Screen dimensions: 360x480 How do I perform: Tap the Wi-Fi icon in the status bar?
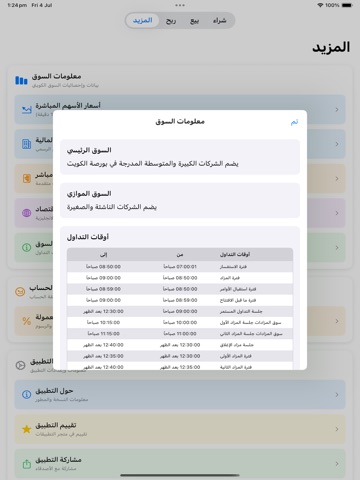tap(320, 5)
